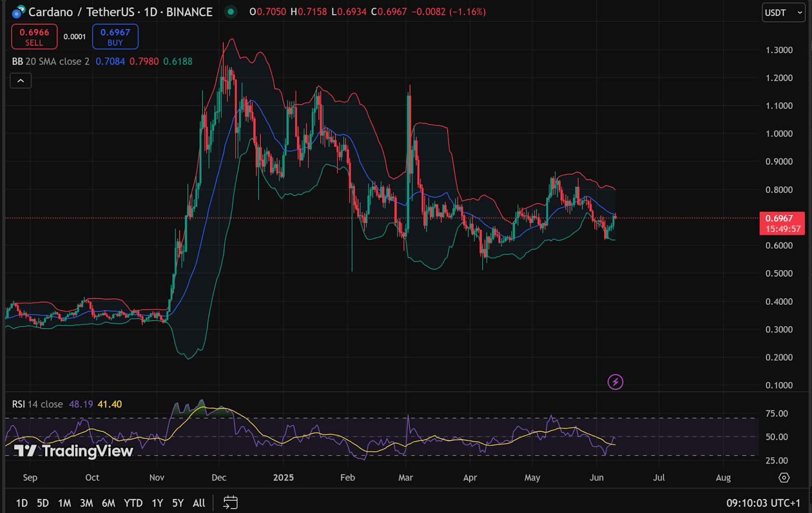Open the go-to-date calendar icon
812x513 pixels.
pos(230,503)
